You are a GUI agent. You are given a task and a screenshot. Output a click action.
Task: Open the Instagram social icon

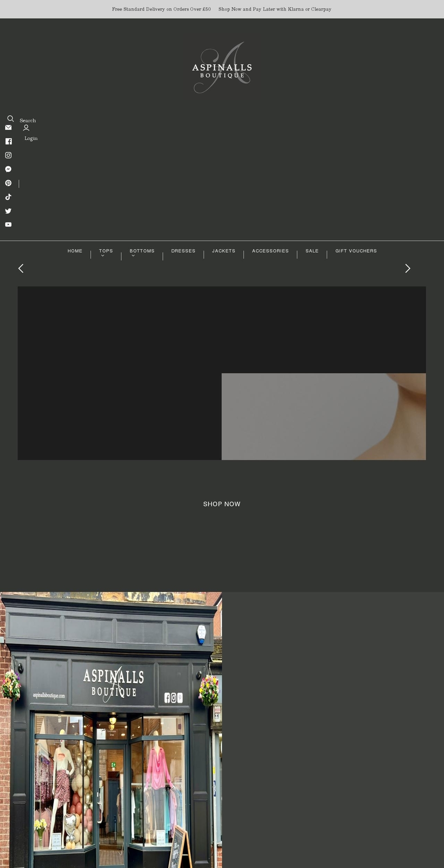[x=8, y=155]
